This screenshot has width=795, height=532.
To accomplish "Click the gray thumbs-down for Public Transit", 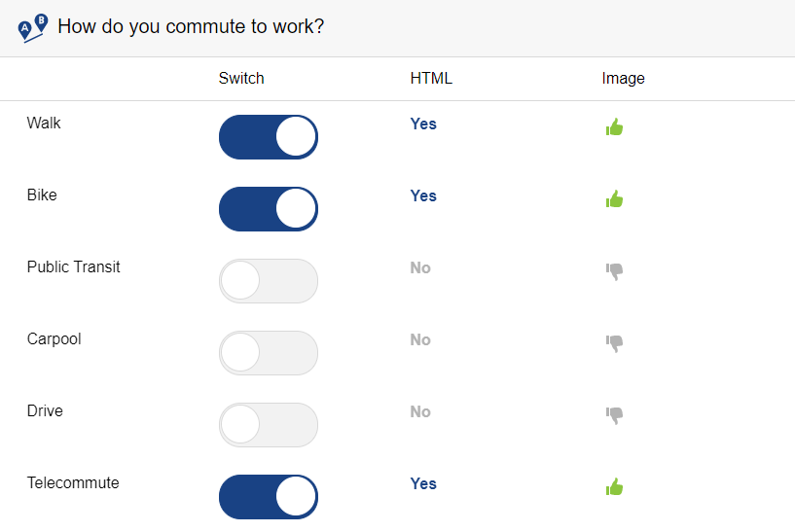I will coord(614,271).
